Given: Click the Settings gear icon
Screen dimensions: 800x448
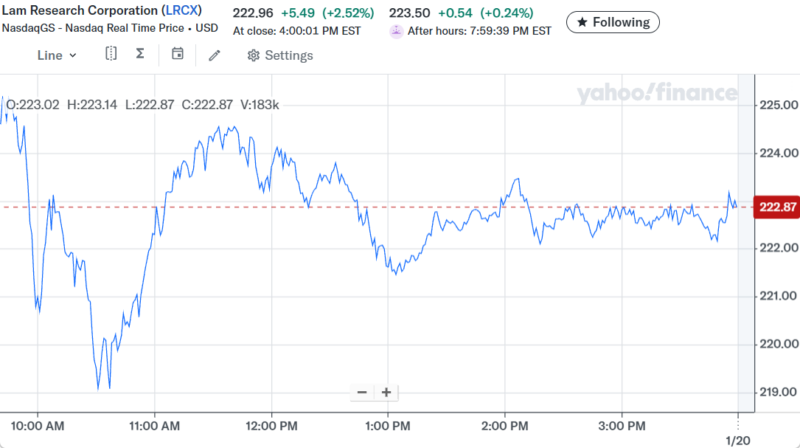Looking at the screenshot, I should [254, 55].
